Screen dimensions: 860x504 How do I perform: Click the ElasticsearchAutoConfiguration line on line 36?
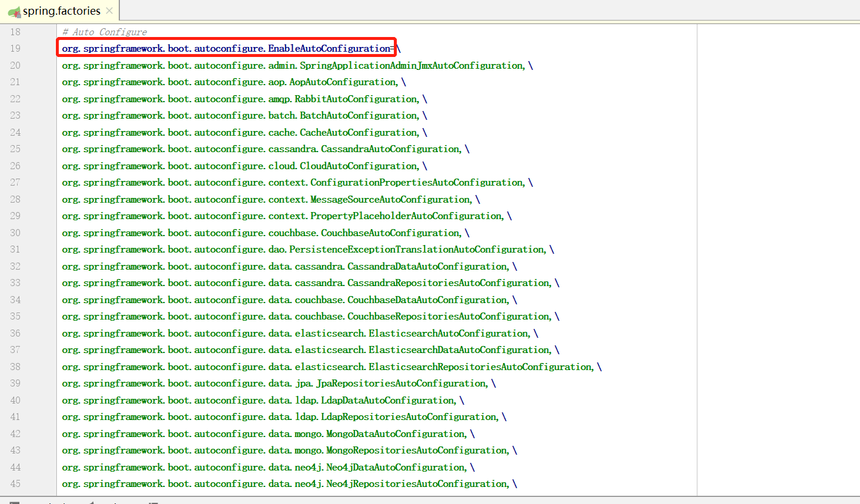coord(300,333)
